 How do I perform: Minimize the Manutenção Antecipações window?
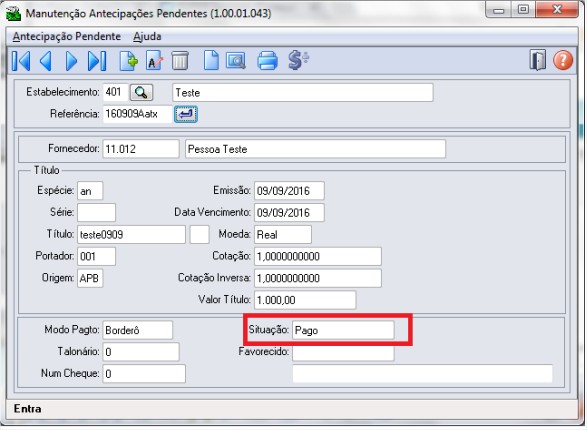(x=499, y=10)
